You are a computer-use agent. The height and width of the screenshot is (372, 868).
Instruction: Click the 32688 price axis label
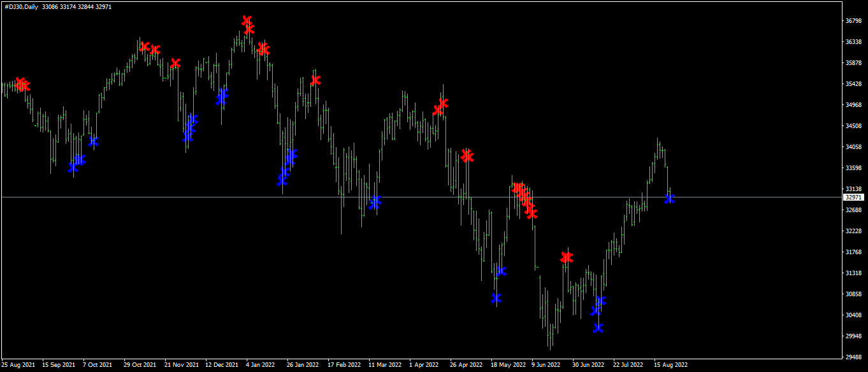click(x=853, y=210)
